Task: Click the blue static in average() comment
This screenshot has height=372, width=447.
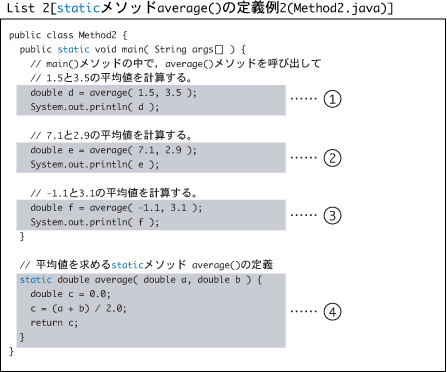Action: click(127, 265)
